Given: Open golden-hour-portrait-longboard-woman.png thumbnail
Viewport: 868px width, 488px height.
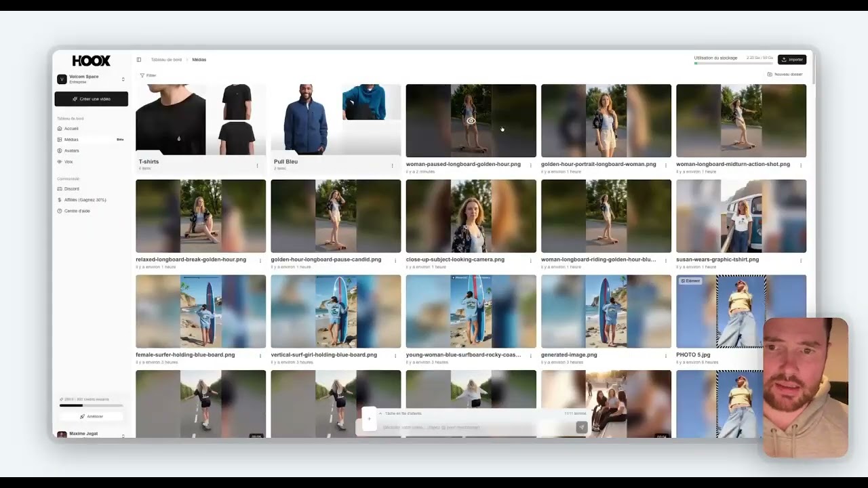Looking at the screenshot, I should click(606, 121).
